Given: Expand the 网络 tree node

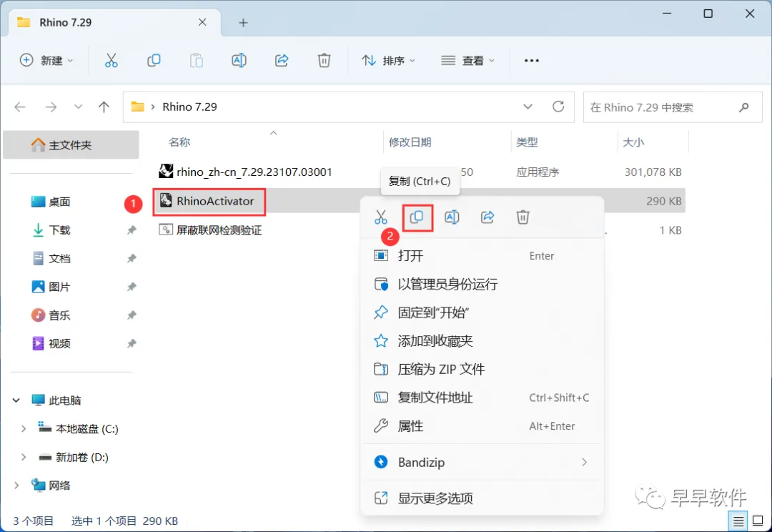Looking at the screenshot, I should click(16, 486).
